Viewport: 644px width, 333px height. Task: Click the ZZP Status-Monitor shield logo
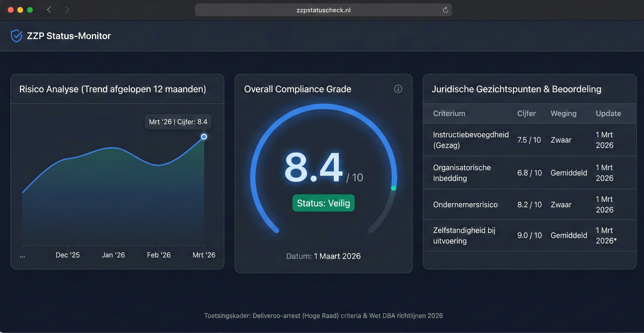pyautogui.click(x=16, y=36)
